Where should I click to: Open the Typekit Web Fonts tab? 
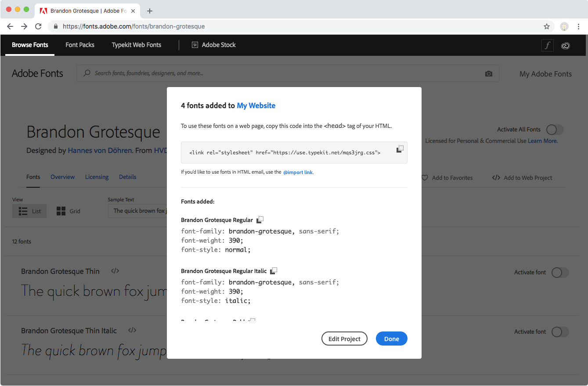[137, 45]
